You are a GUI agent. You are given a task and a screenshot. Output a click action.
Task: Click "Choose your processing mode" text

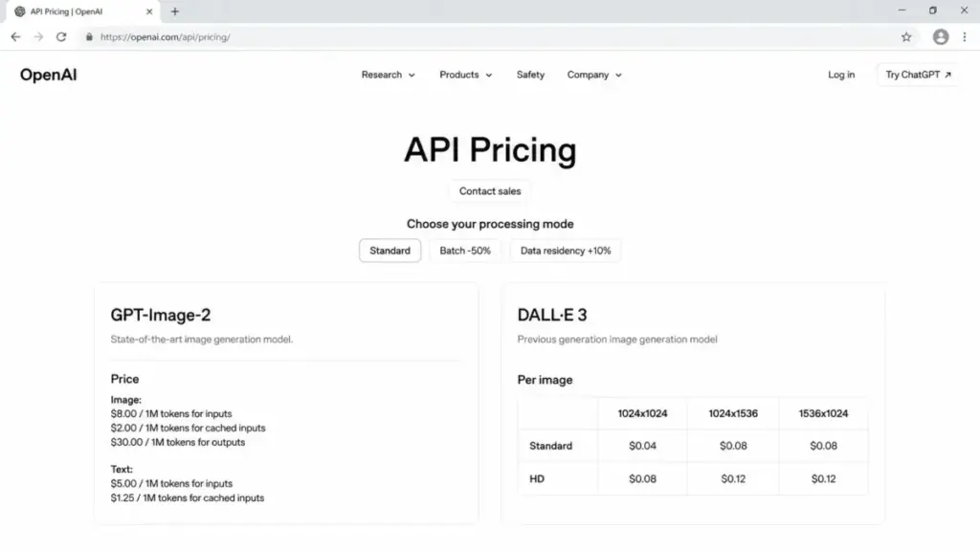coord(490,224)
